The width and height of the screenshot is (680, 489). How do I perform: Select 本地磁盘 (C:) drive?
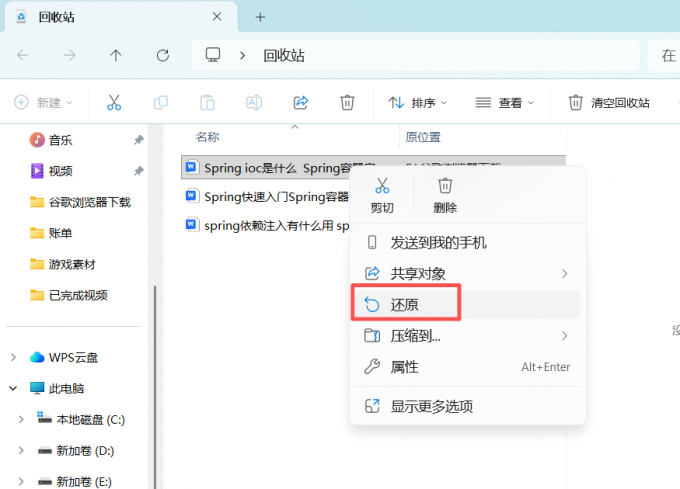81,419
